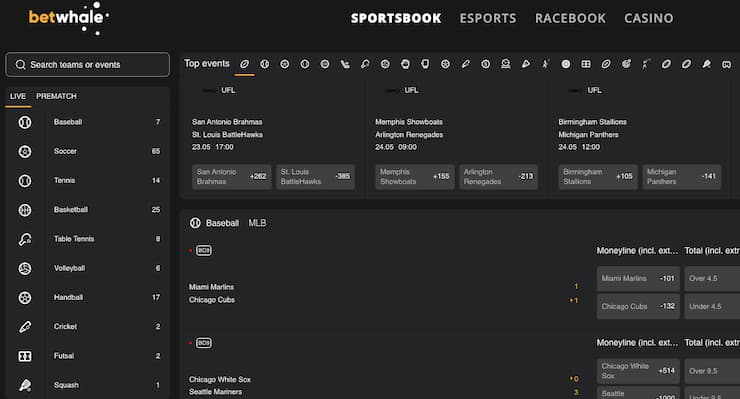Open Cricket from the sidebar icon
The width and height of the screenshot is (740, 399).
pos(25,327)
